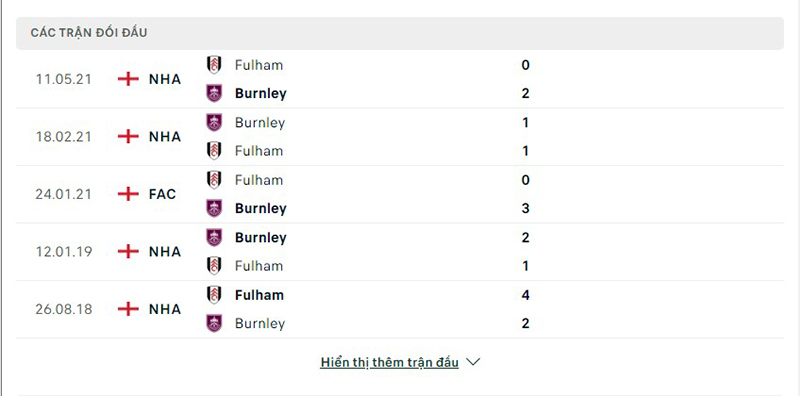
Task: Click Burnley crest in 12.01.19 match
Action: click(214, 237)
